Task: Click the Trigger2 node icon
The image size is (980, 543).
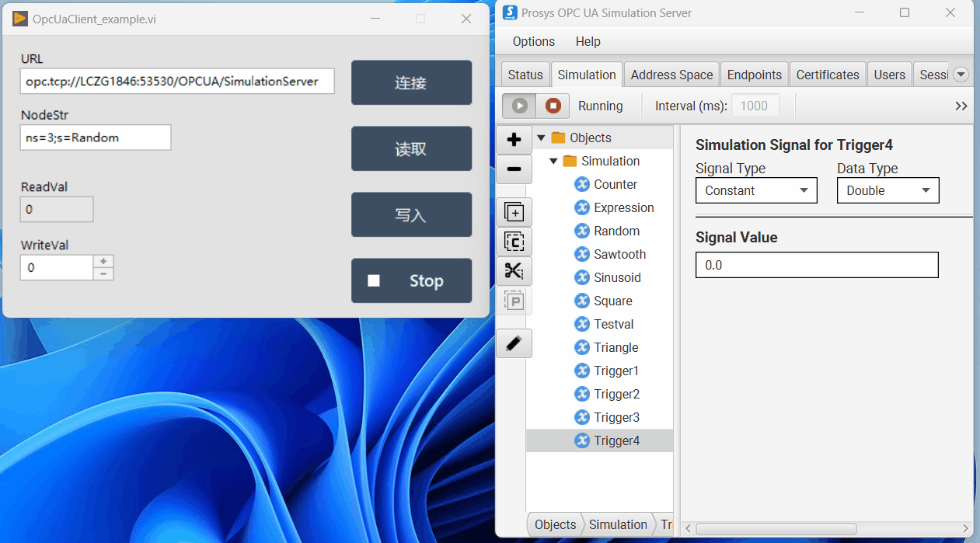Action: point(581,394)
